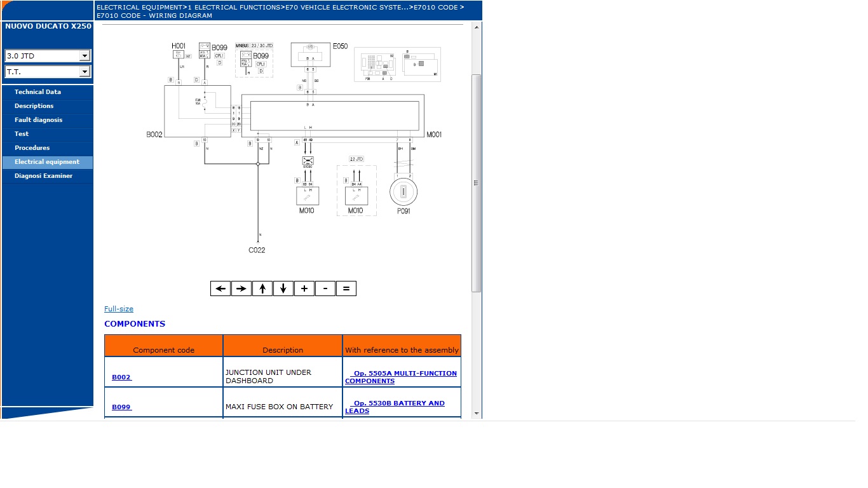Image resolution: width=868 pixels, height=488 pixels.
Task: Click the B099 component code link
Action: click(x=121, y=407)
